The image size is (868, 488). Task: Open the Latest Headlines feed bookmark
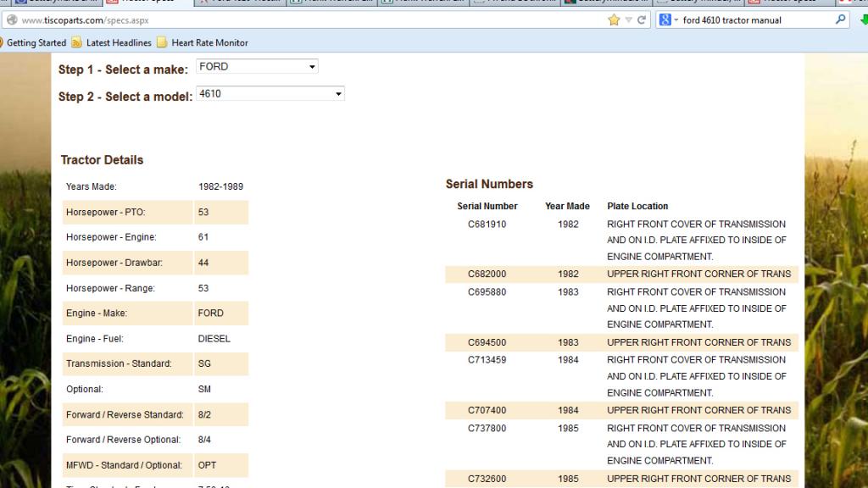pyautogui.click(x=112, y=42)
